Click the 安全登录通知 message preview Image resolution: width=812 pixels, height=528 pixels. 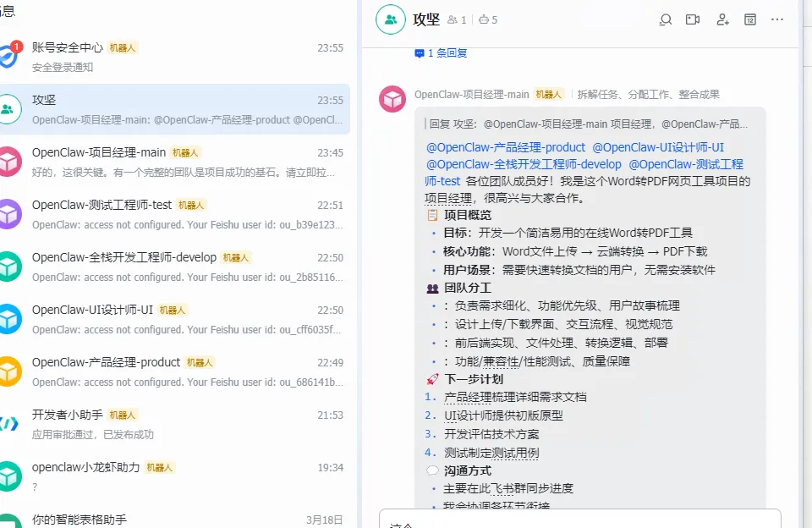63,68
